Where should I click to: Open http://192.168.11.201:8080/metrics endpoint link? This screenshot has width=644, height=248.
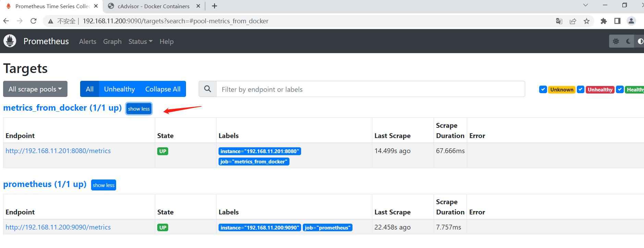pos(58,151)
